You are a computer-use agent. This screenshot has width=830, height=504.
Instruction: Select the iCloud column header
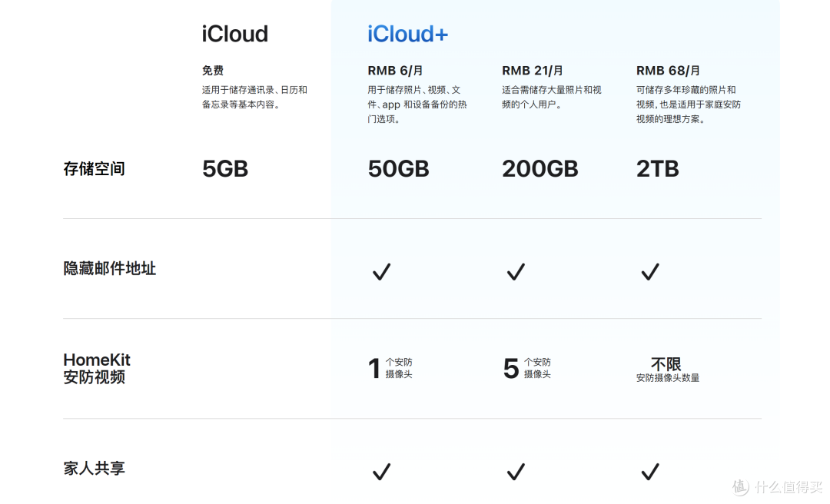(x=234, y=33)
